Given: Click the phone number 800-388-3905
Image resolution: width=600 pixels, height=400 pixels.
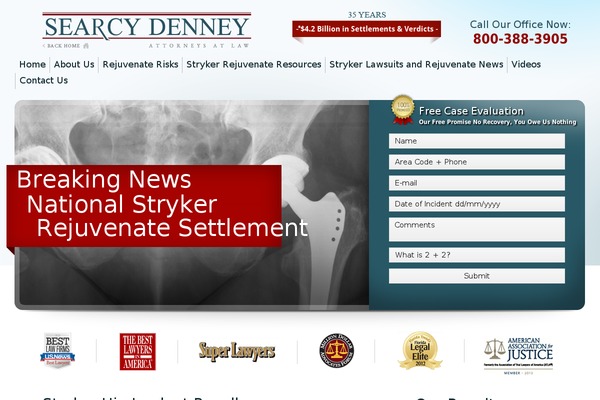Looking at the screenshot, I should [x=520, y=39].
